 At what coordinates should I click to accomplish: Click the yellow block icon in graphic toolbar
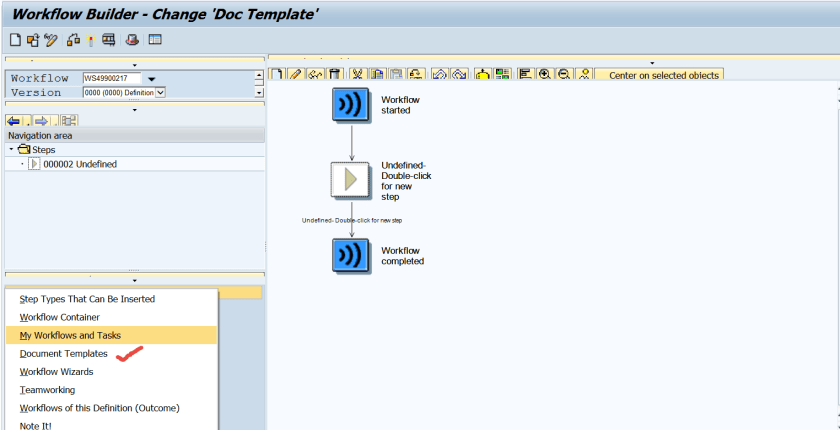tap(483, 74)
